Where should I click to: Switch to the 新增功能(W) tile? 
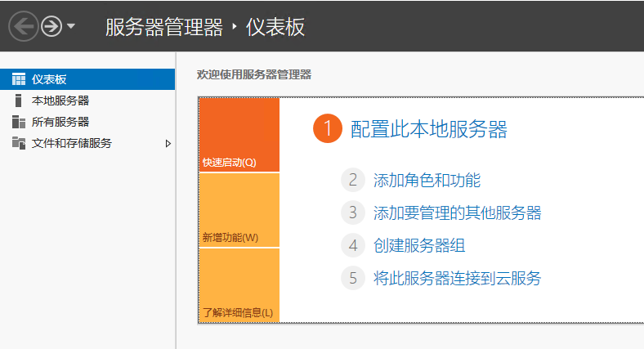pyautogui.click(x=239, y=210)
